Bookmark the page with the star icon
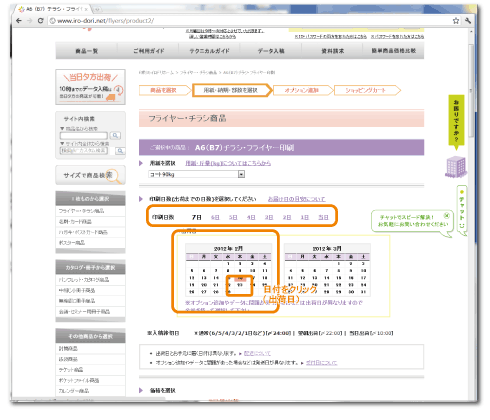490x420 pixels. [456, 21]
